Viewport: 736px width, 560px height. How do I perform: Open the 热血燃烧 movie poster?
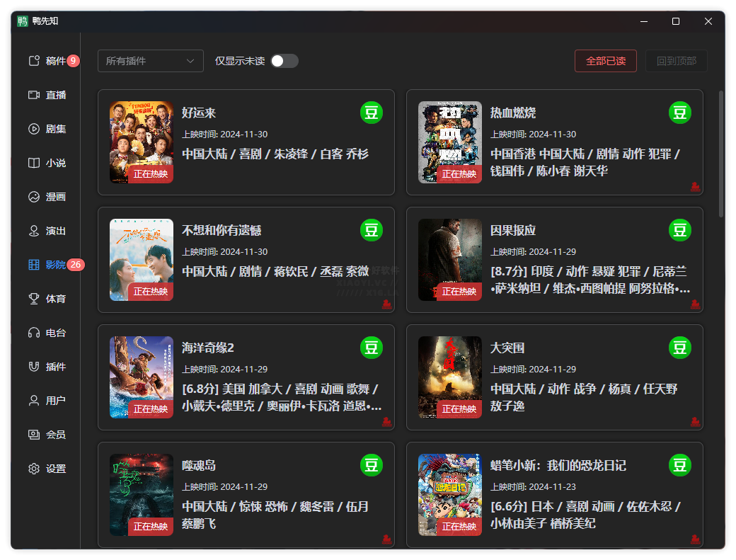449,142
